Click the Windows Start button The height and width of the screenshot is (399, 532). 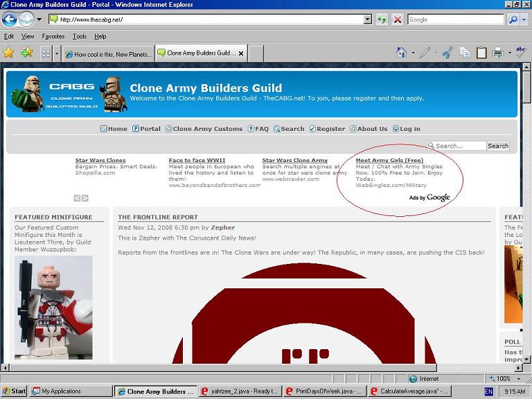pos(14,391)
